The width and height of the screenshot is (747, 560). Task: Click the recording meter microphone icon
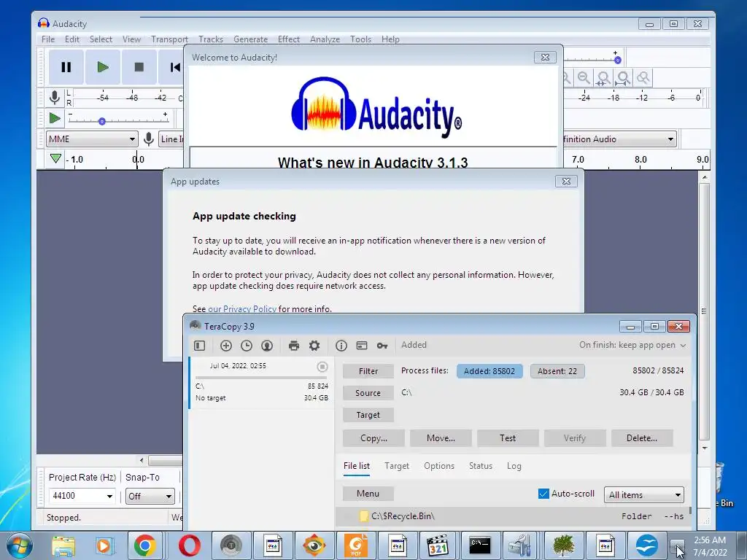pos(55,98)
